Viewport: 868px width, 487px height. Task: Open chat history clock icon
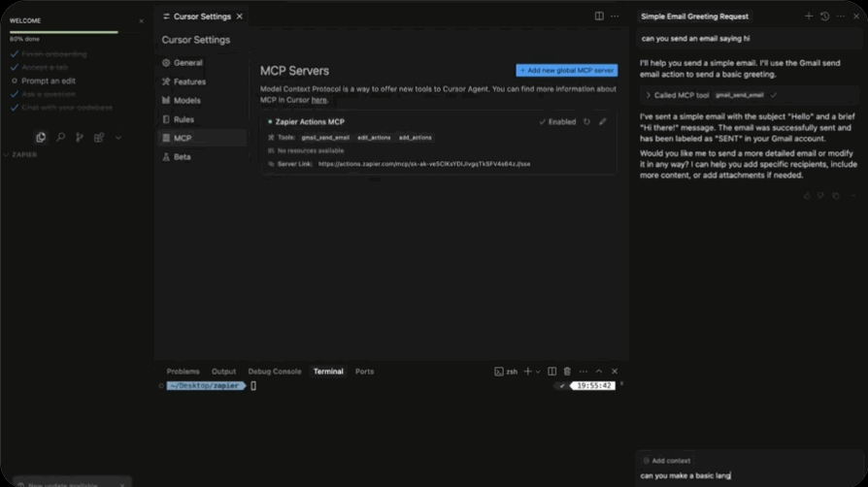click(825, 16)
